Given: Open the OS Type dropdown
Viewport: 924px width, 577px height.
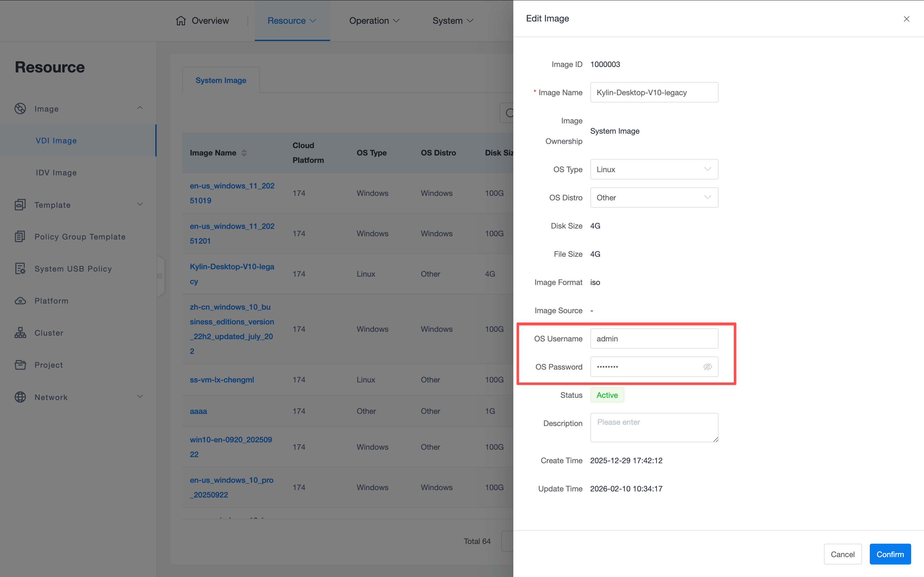Looking at the screenshot, I should click(x=654, y=169).
